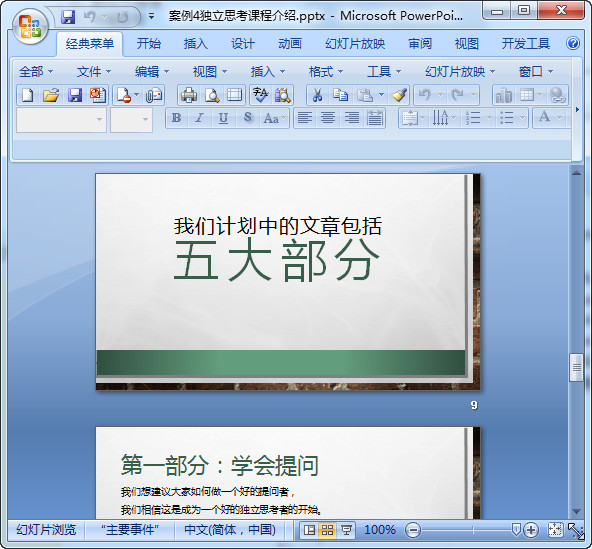Click the Cut scissors icon

(317, 95)
